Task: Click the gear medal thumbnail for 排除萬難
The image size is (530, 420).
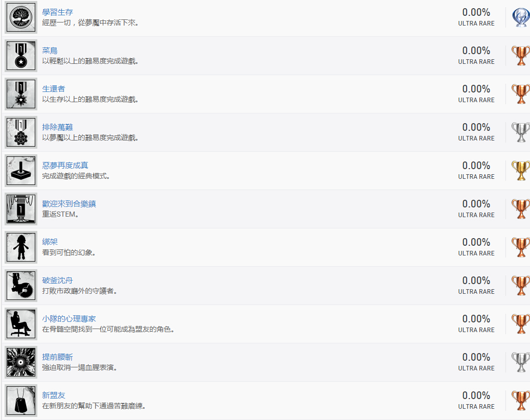Action: click(21, 132)
